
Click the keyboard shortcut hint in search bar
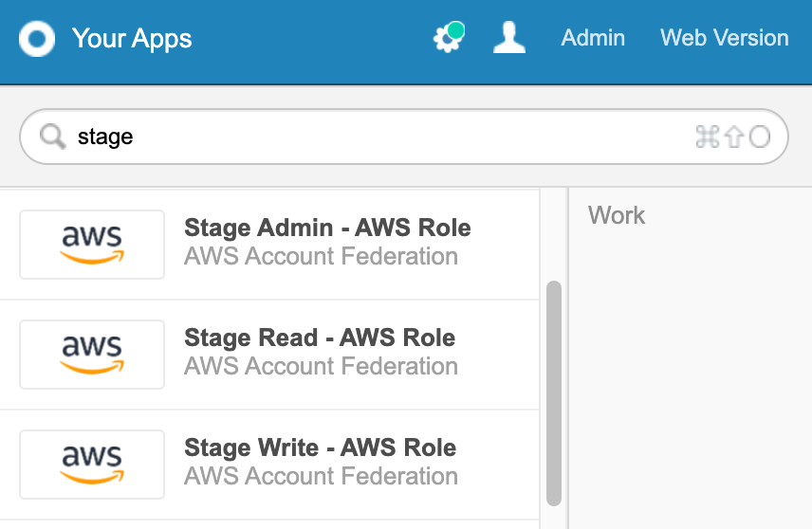732,137
